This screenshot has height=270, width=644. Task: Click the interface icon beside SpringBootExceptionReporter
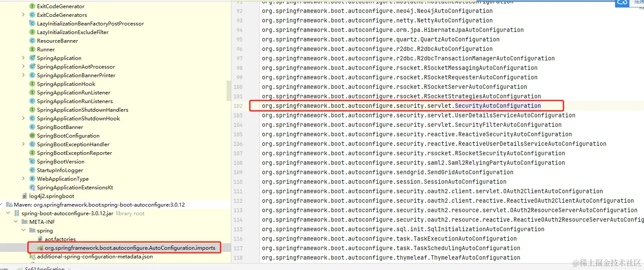(32, 153)
